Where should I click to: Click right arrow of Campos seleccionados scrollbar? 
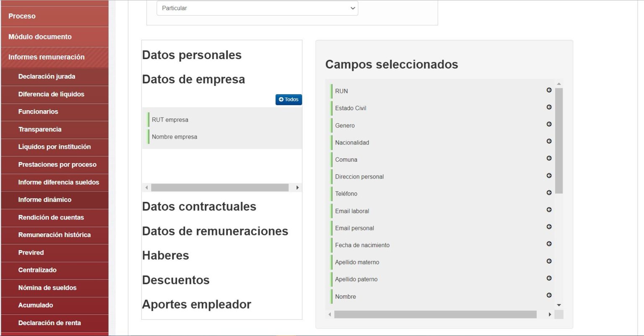[550, 314]
